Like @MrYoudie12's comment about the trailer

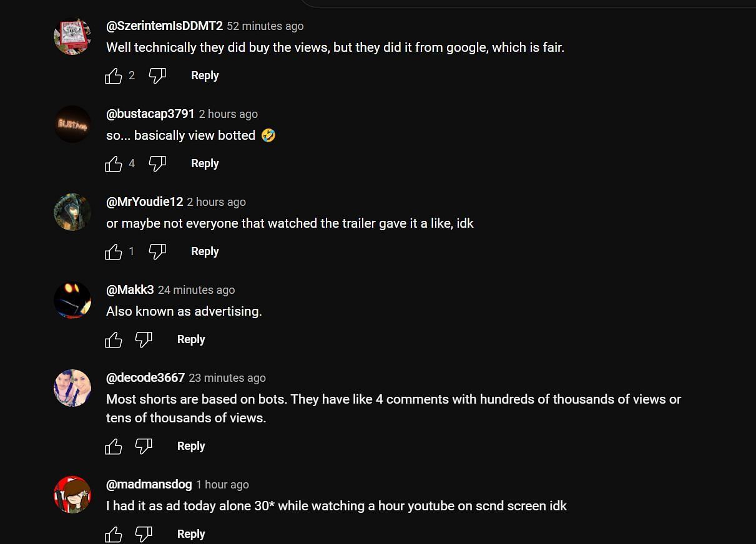(114, 252)
